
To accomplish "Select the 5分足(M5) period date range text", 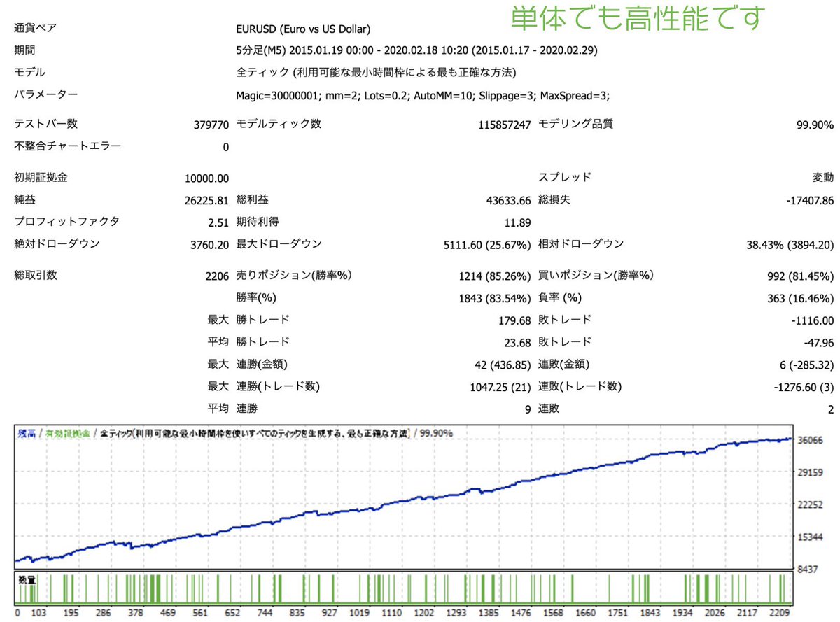I will pyautogui.click(x=417, y=51).
